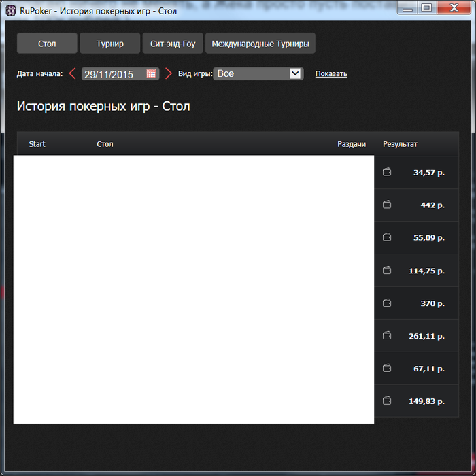The width and height of the screenshot is (476, 476).
Task: Open the Сит-энд-Гоу tab
Action: pos(173,44)
